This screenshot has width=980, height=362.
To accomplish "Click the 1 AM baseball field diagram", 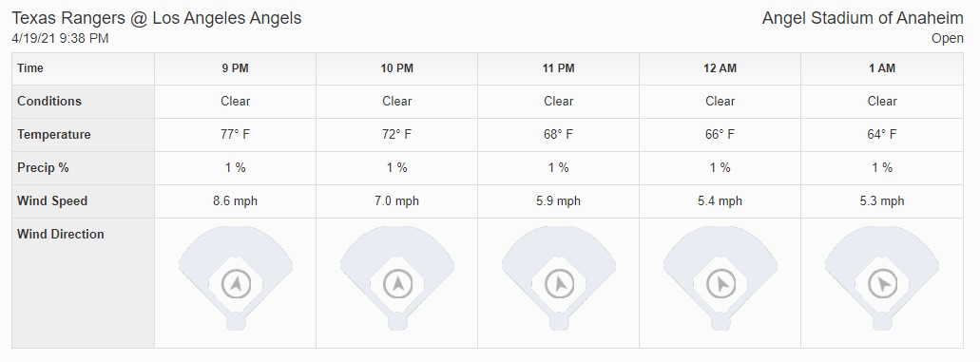I will click(882, 278).
